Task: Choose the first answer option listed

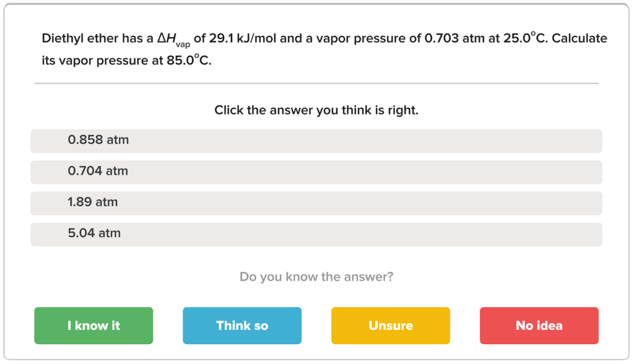Action: [316, 141]
